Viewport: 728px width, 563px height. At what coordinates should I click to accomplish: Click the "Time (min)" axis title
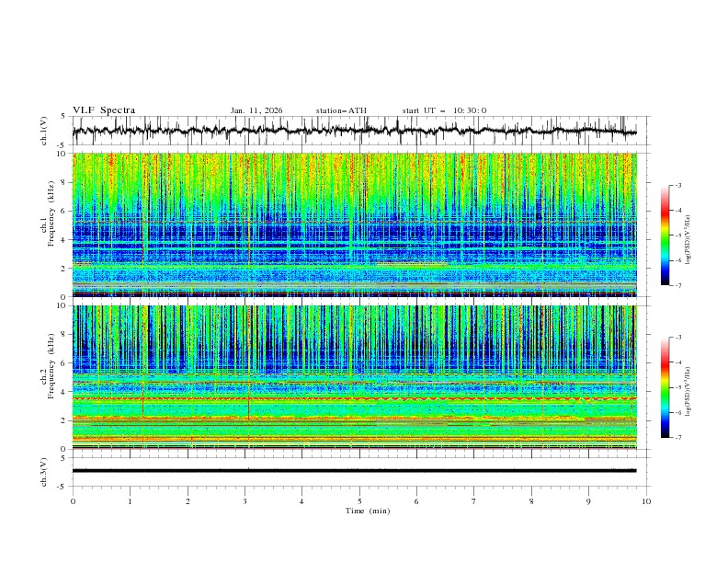(368, 511)
